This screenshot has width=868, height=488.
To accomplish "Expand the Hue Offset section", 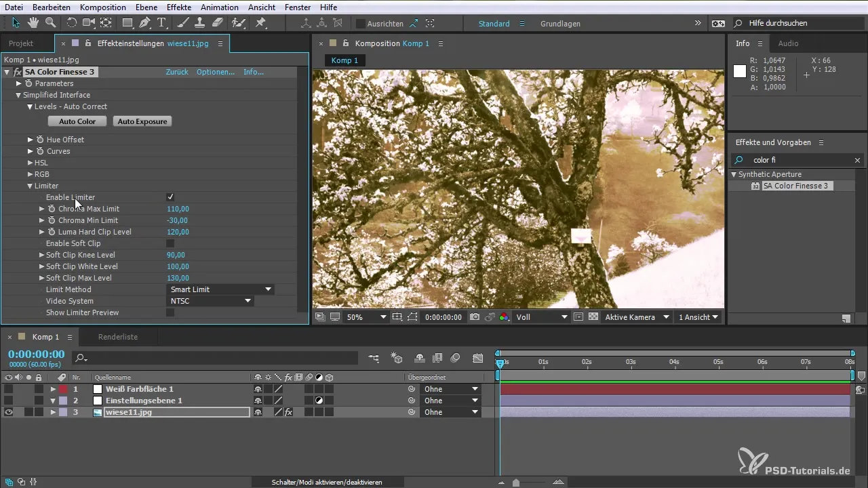I will (31, 140).
